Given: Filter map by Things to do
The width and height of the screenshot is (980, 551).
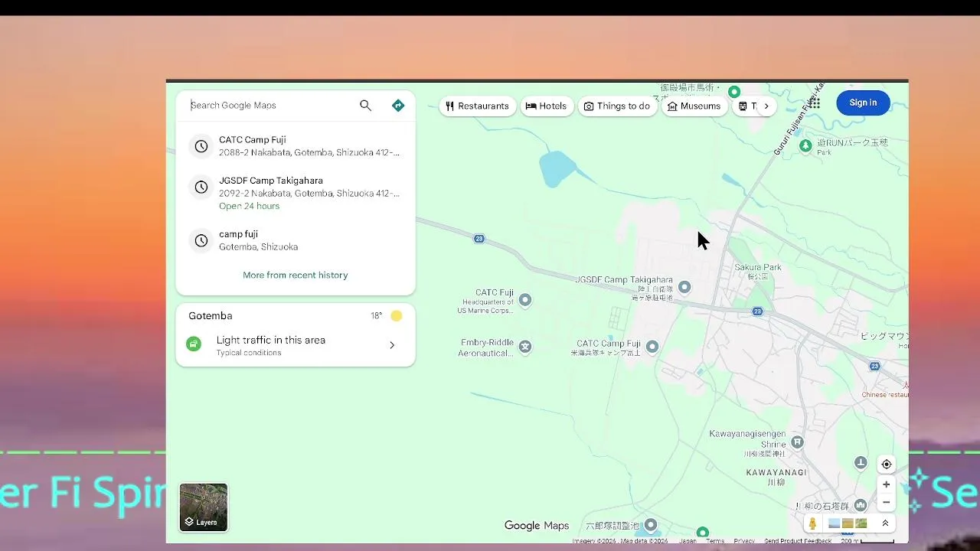Looking at the screenshot, I should click(617, 106).
